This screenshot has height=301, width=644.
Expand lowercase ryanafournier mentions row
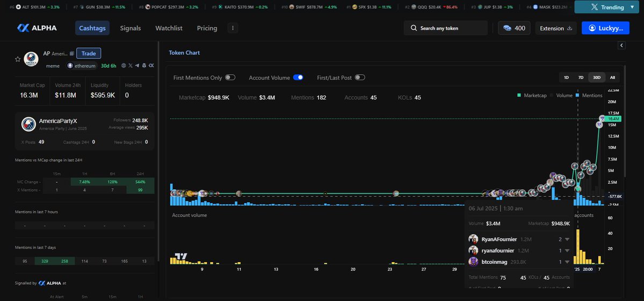point(567,250)
